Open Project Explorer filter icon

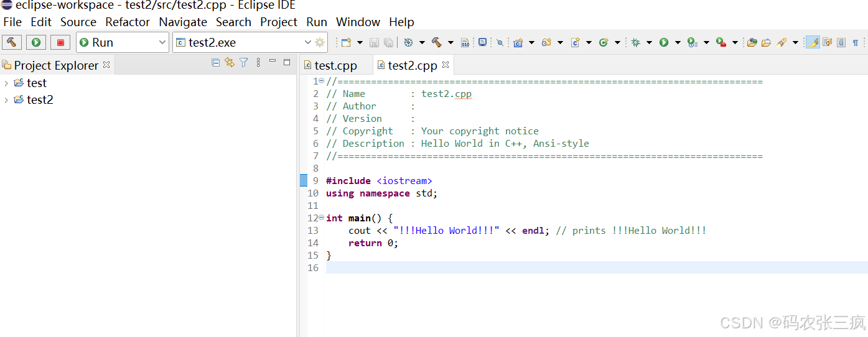click(x=244, y=63)
